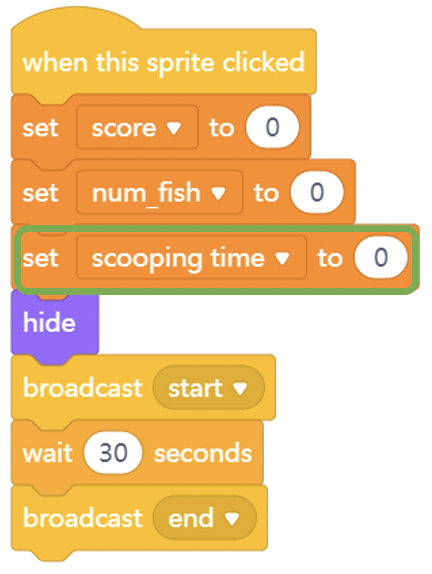Open the scooping time variable dropdown
Image resolution: width=432 pixels, height=574 pixels.
click(191, 257)
